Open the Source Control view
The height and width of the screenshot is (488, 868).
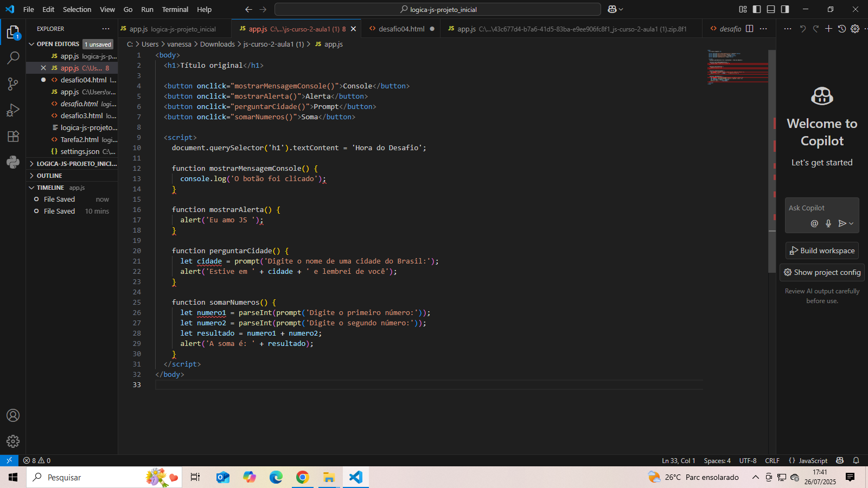point(13,84)
